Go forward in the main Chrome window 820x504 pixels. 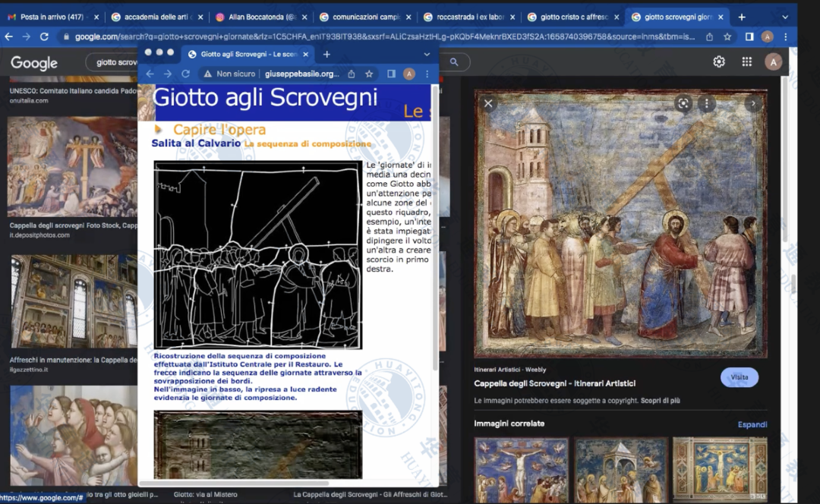tap(26, 36)
